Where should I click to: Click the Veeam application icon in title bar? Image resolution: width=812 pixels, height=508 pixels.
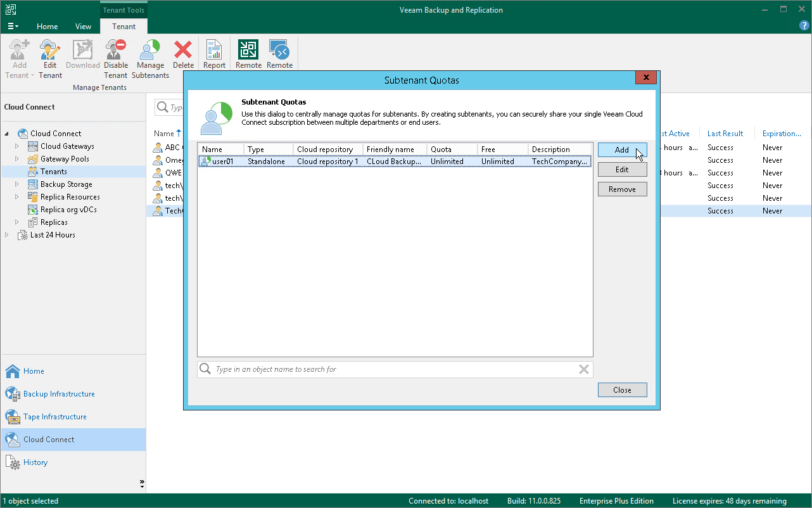click(11, 10)
